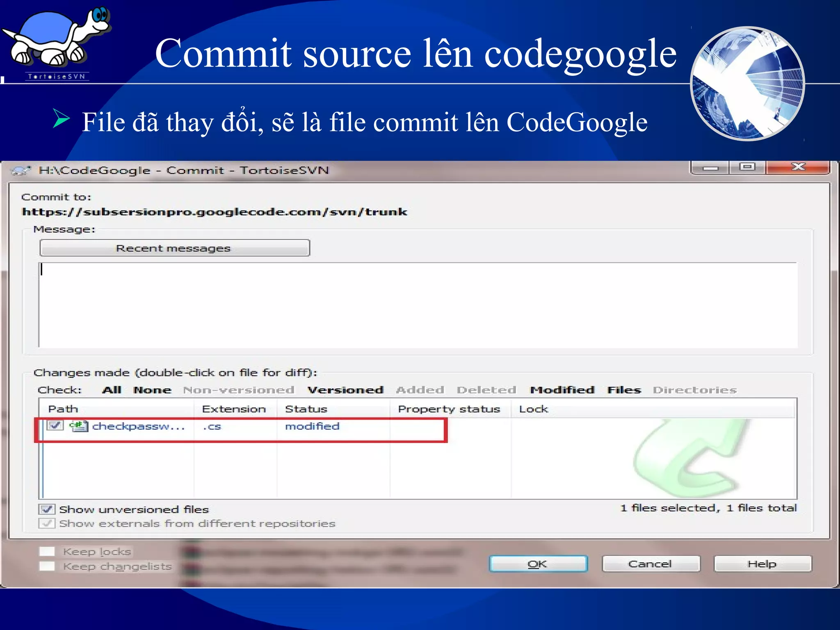Check Files link in Check row
Screen dimensions: 840x630
[624, 390]
